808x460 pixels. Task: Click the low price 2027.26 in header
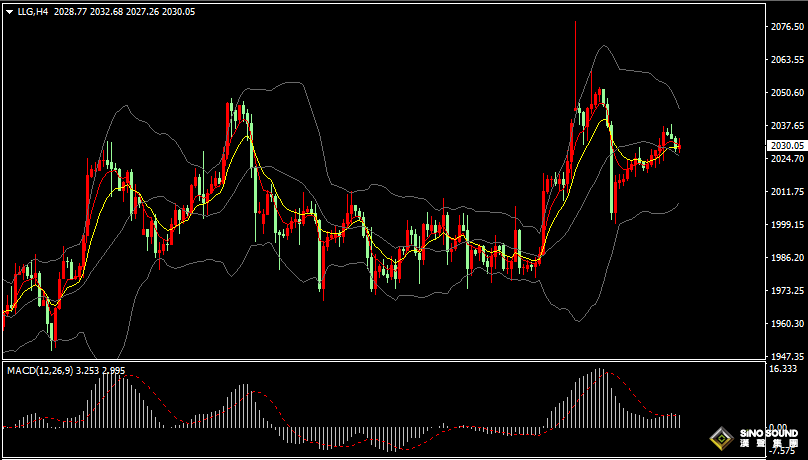(141, 11)
